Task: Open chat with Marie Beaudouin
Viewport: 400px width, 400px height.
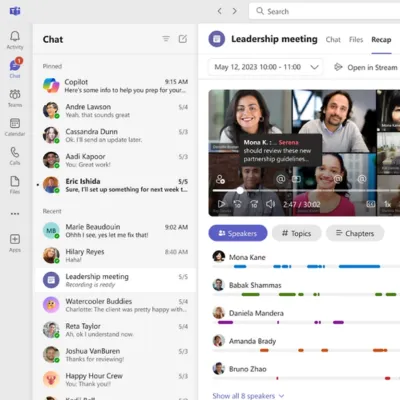Action: click(116, 231)
